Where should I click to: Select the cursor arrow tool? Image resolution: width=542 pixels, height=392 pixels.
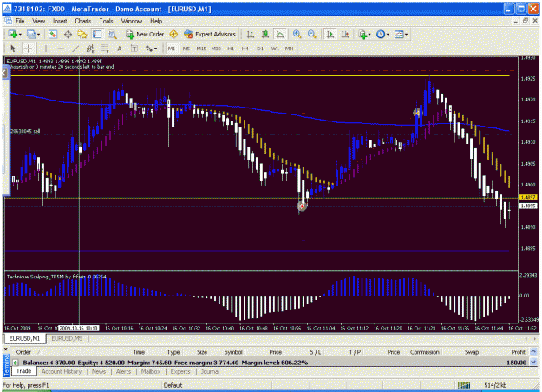[13, 49]
